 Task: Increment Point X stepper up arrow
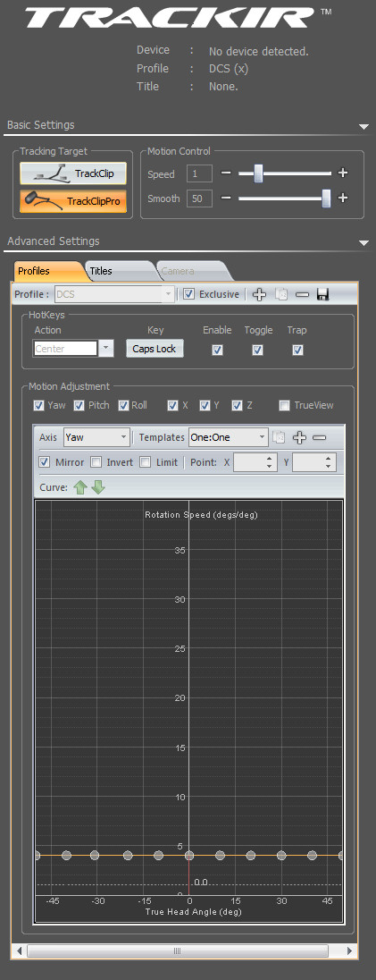271,459
